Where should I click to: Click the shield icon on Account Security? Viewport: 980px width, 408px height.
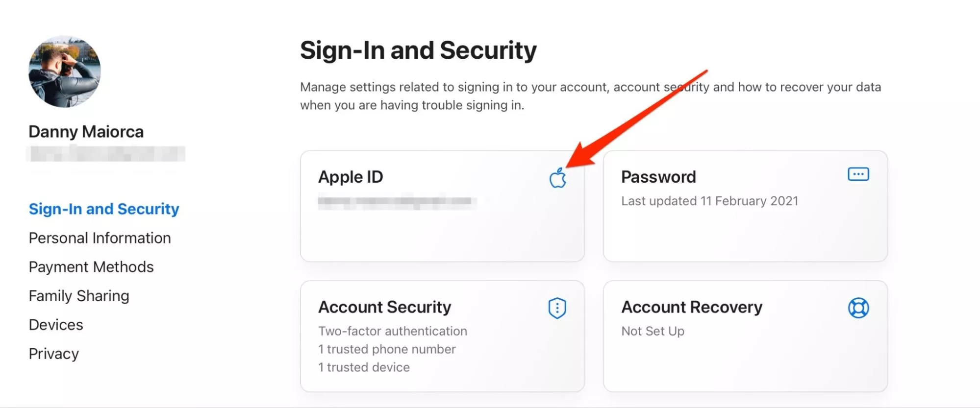pyautogui.click(x=557, y=308)
